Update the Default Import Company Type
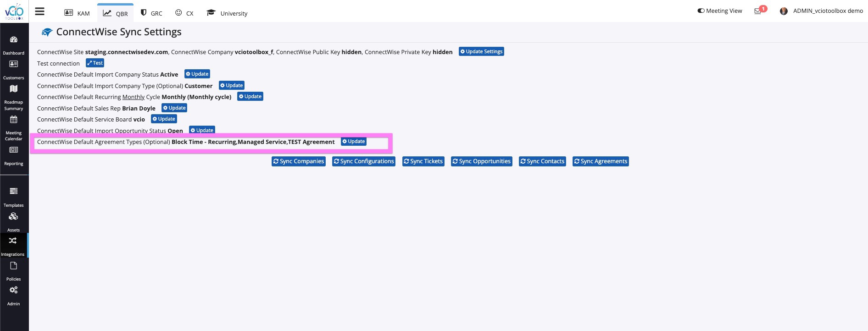 [x=232, y=86]
